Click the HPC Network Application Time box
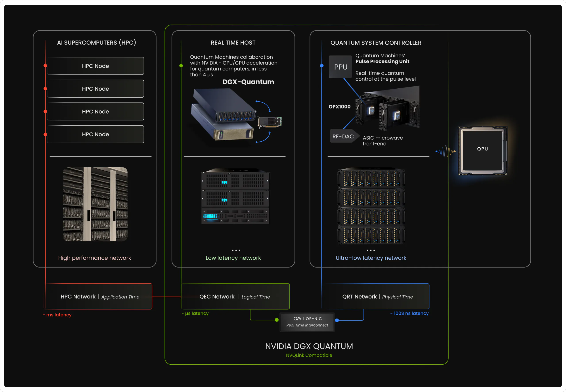The image size is (566, 392). point(99,297)
